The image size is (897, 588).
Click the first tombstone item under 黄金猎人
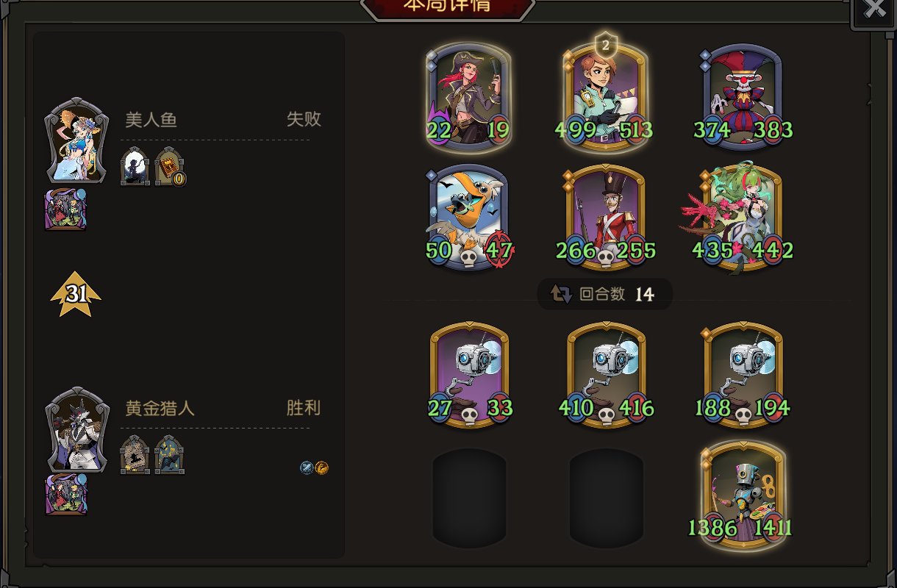[135, 455]
